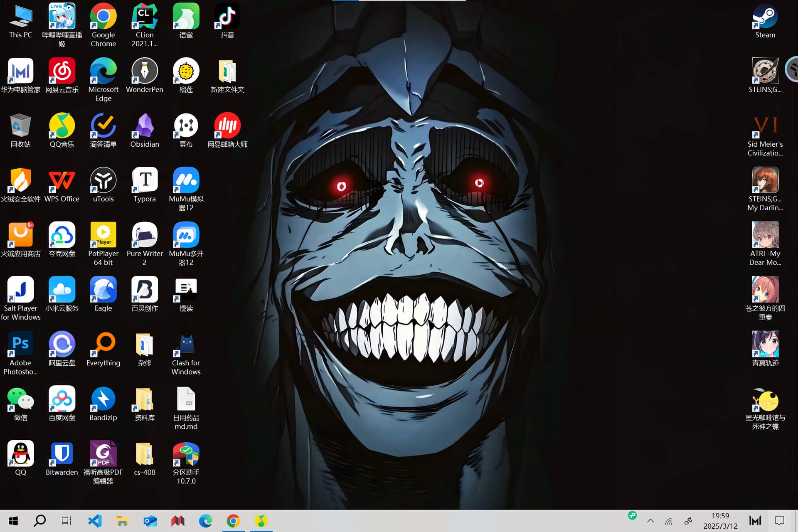This screenshot has height=532, width=798.
Task: Select the 语雀 desktop shortcut
Action: coord(186,21)
